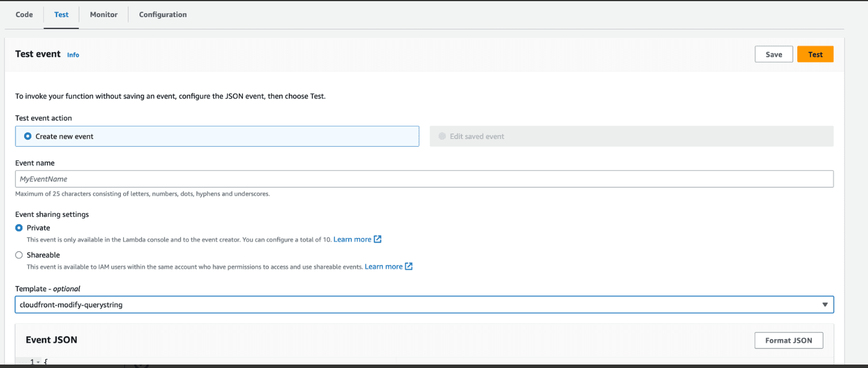Open the Configuration tab
Image resolution: width=868 pixels, height=368 pixels.
click(x=163, y=14)
